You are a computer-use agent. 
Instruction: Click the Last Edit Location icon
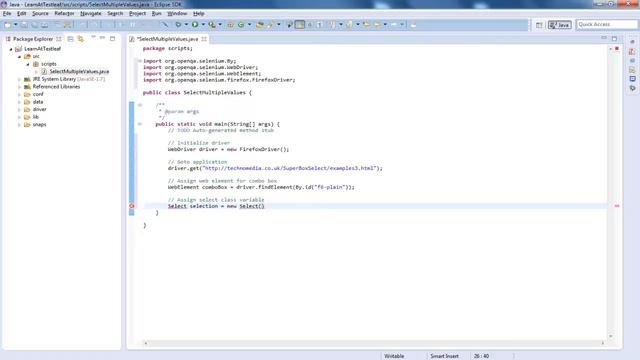(366, 24)
